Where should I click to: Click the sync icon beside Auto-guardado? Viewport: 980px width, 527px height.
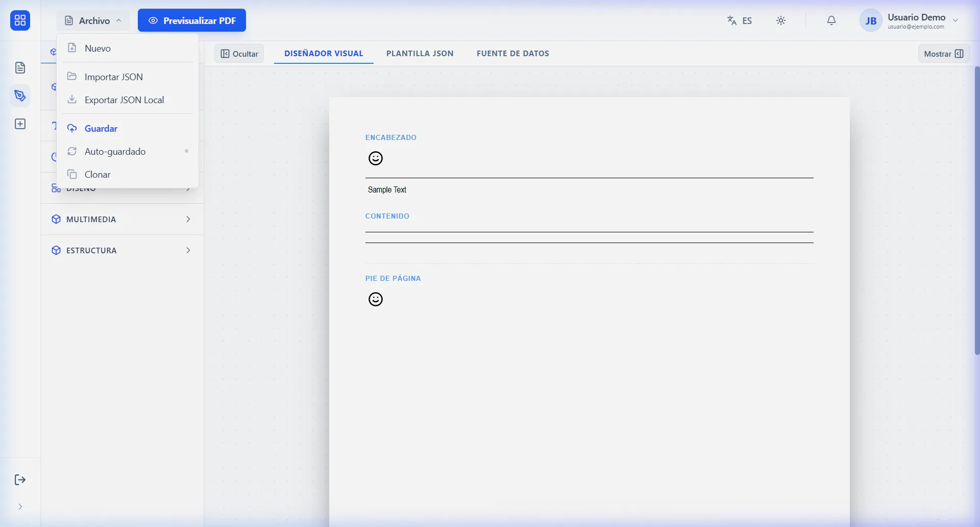pos(72,151)
